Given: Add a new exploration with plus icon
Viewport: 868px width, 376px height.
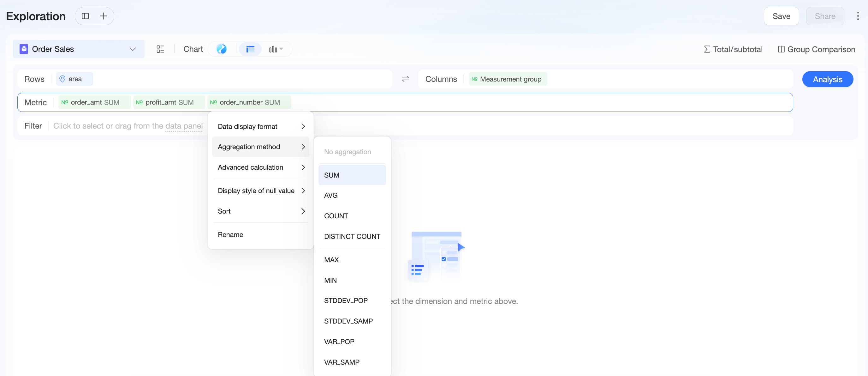Looking at the screenshot, I should click(x=104, y=16).
